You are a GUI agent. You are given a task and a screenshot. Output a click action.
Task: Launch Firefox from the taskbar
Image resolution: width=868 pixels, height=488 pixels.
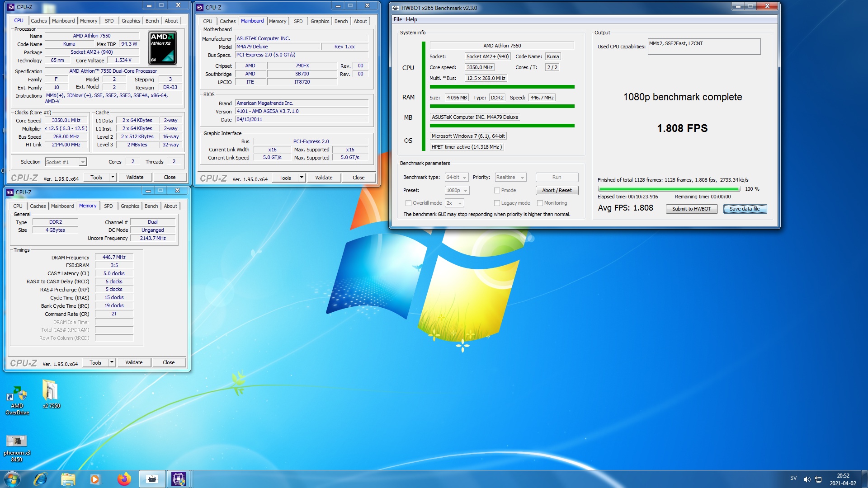123,479
